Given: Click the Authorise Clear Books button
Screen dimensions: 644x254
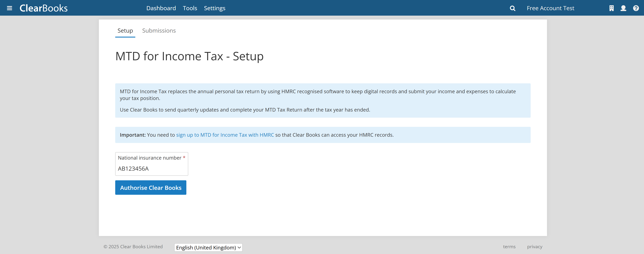Looking at the screenshot, I should (151, 188).
